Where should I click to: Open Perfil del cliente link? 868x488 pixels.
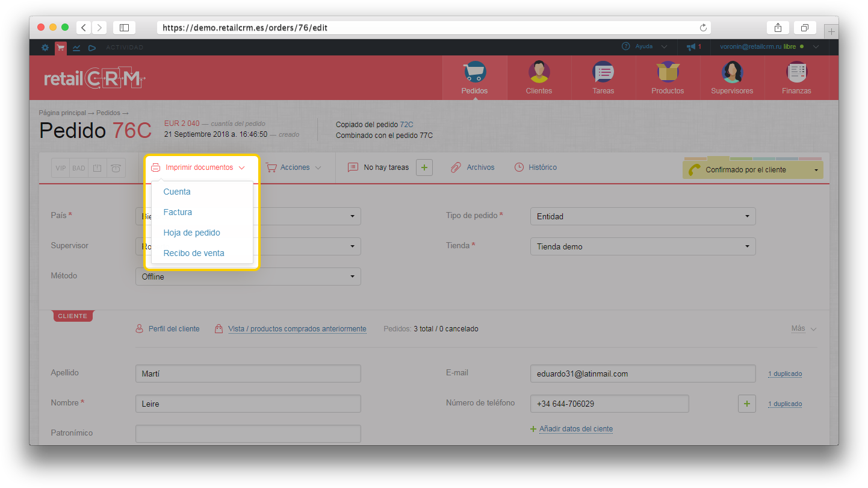pos(174,329)
